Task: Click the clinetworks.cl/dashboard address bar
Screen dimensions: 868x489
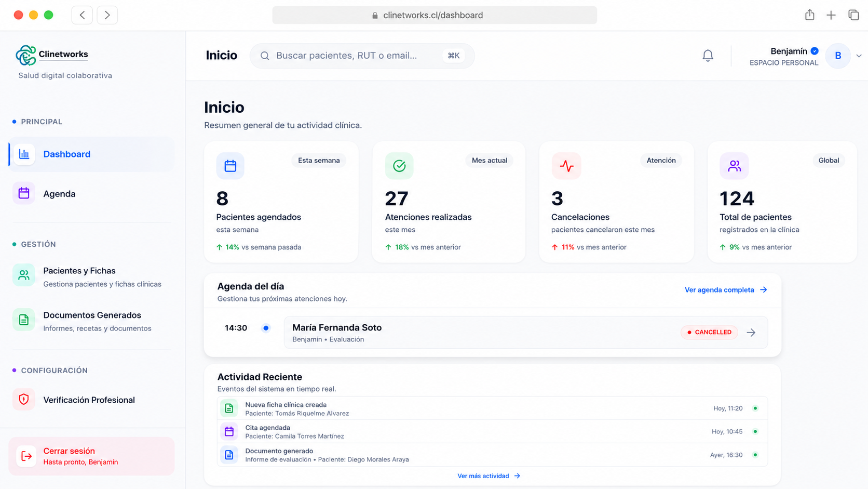Action: (435, 15)
